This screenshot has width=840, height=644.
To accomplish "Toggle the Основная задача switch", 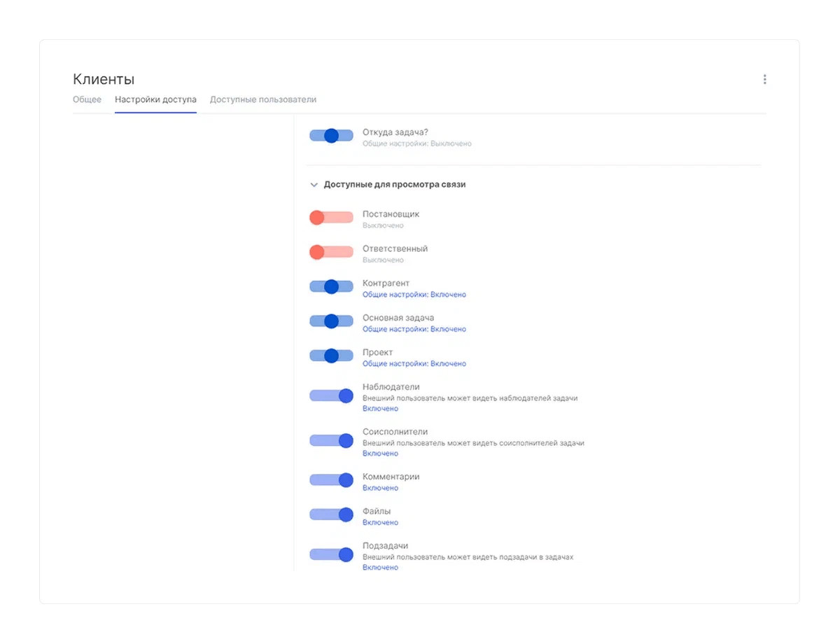I will [x=331, y=321].
